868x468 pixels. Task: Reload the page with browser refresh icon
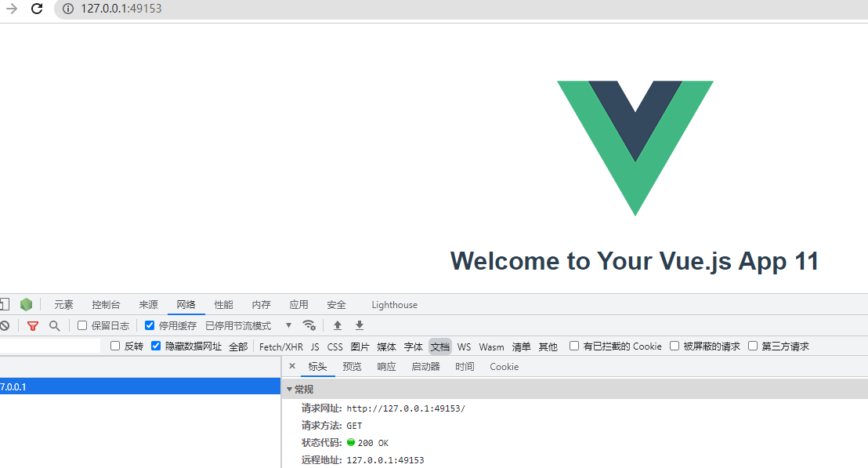click(x=37, y=9)
